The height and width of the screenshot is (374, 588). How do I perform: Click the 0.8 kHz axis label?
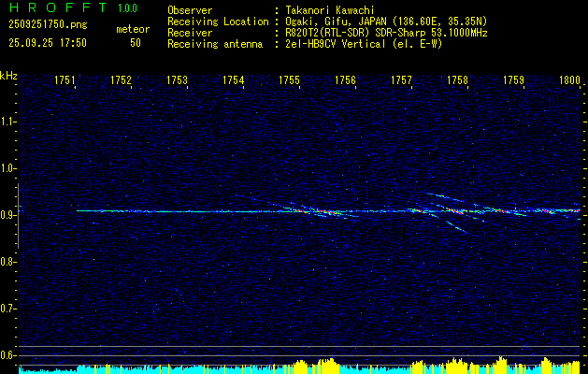(x=8, y=262)
